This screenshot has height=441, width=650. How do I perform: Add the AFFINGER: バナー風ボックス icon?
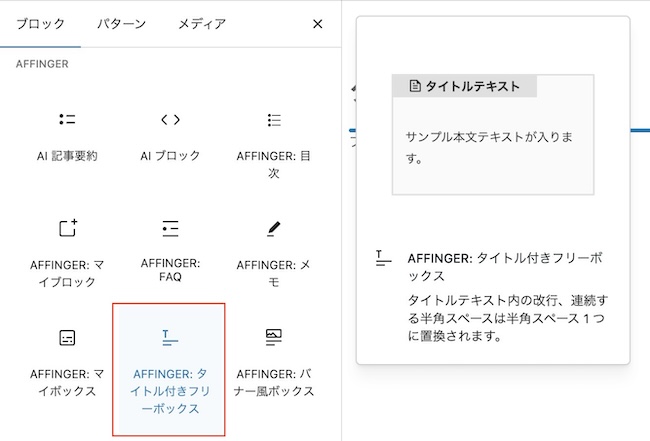274,337
